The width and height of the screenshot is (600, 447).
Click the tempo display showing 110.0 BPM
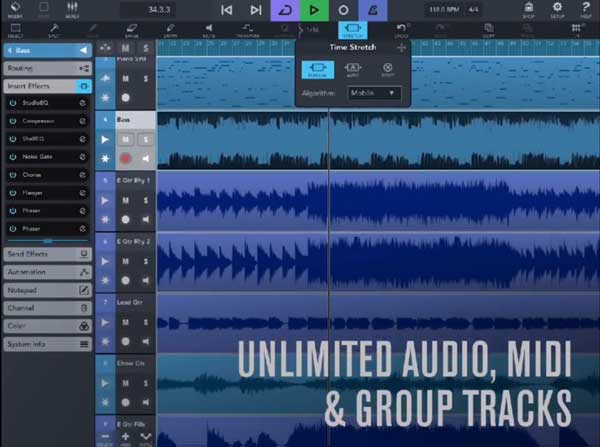tap(444, 11)
